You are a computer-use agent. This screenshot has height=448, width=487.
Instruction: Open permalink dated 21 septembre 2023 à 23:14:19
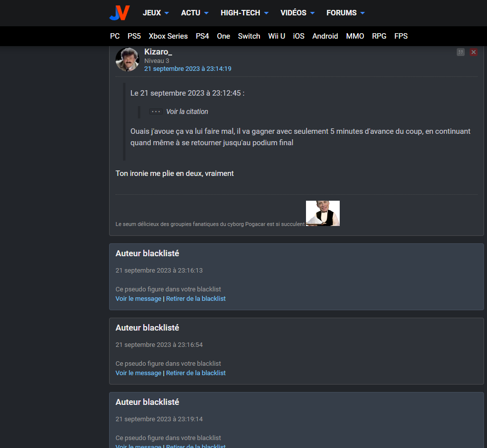pyautogui.click(x=187, y=68)
